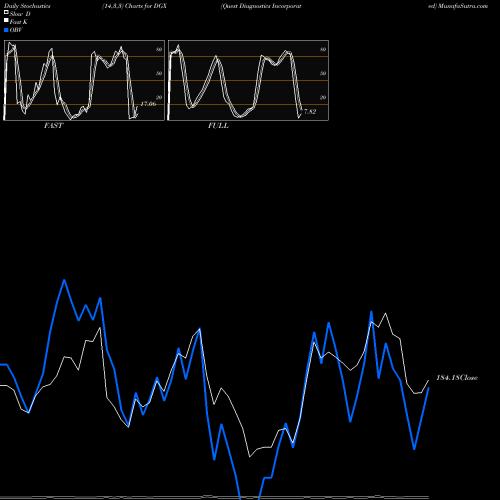This screenshot has height=500, width=500.
Task: Click the 7.82 value in FULL chart
Action: pos(310,112)
